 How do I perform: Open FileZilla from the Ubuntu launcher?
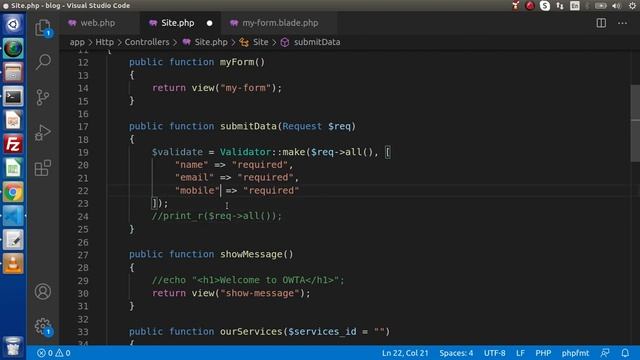click(13, 144)
